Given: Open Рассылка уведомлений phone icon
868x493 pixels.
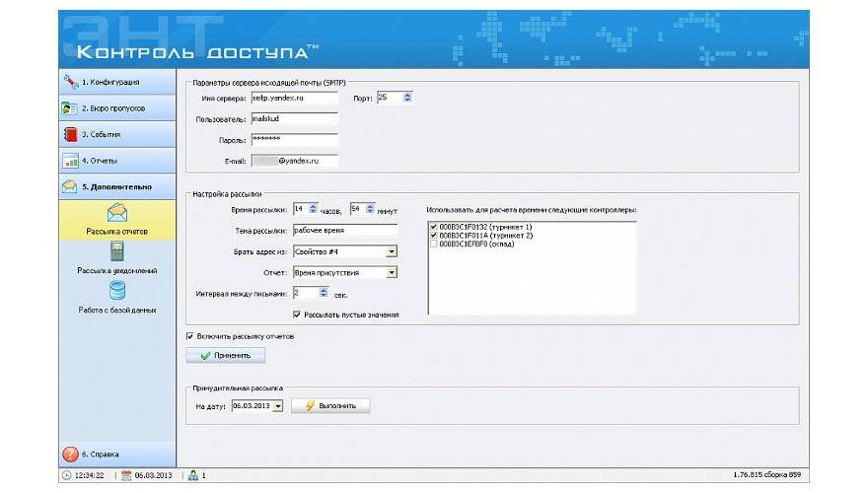Looking at the screenshot, I should 117,251.
